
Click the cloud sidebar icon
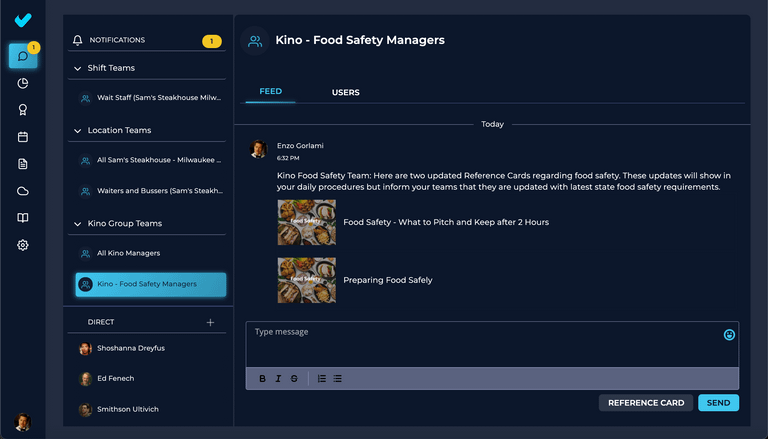coord(23,191)
